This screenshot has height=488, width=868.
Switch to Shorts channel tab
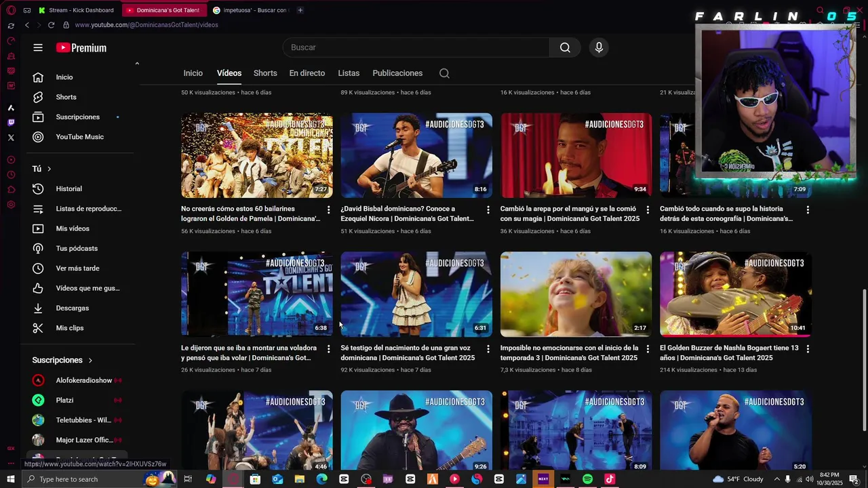click(265, 73)
